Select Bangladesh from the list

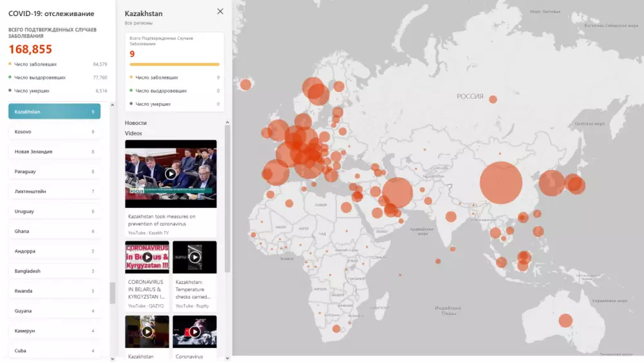point(54,271)
